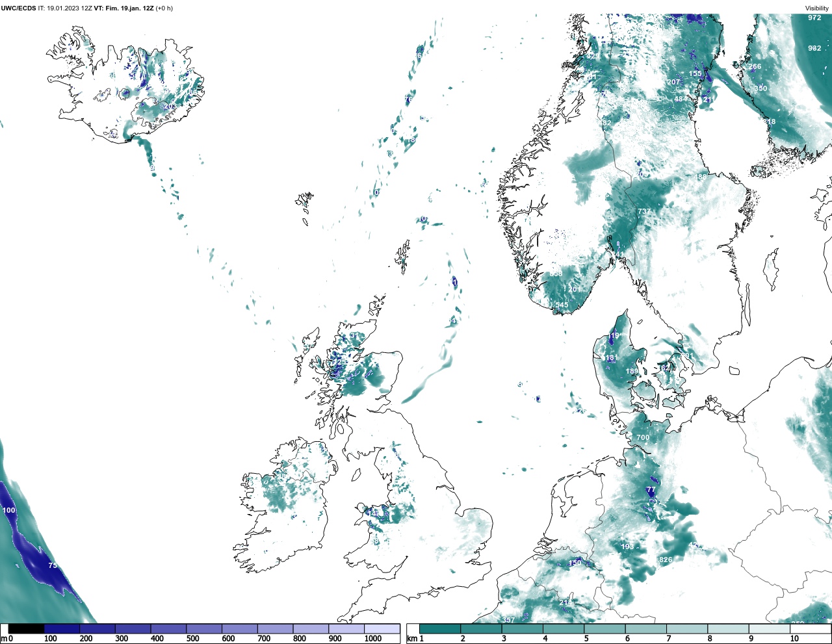This screenshot has height=644, width=832.
Task: Click the 'm 0' legend unit label
Action: [7, 639]
